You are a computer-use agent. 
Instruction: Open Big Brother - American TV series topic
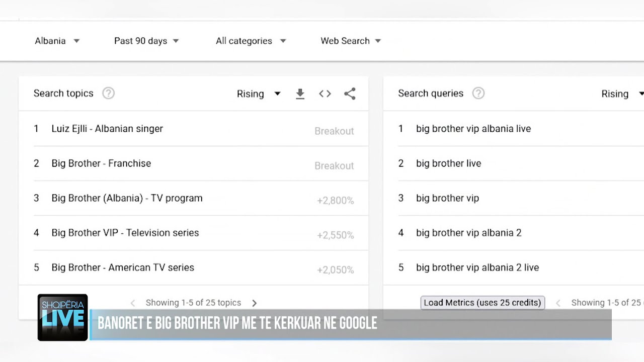point(123,267)
